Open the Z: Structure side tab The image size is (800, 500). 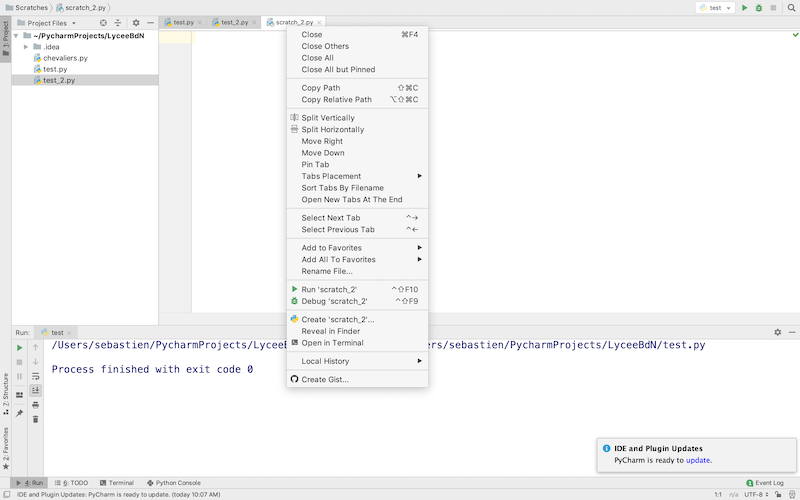pyautogui.click(x=6, y=393)
